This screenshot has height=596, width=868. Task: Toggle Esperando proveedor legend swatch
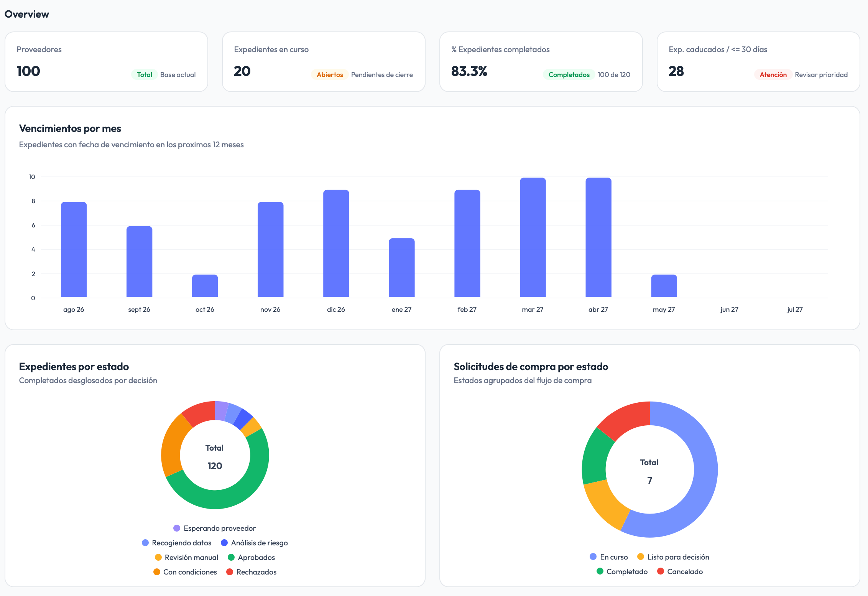point(177,528)
